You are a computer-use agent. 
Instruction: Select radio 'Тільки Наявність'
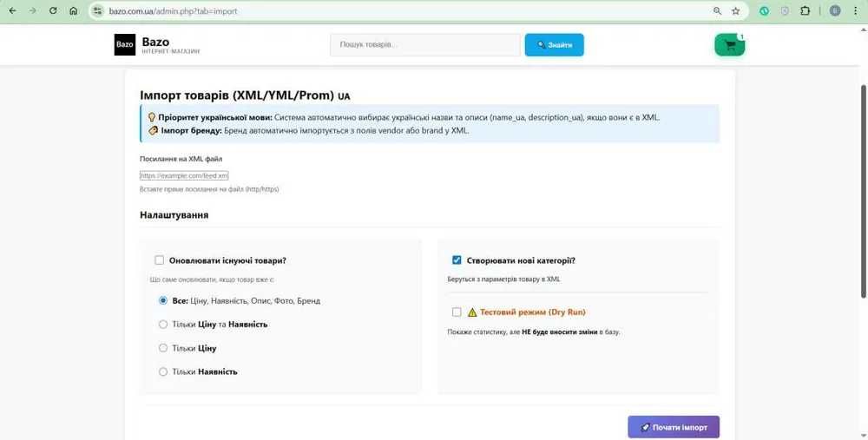point(163,372)
